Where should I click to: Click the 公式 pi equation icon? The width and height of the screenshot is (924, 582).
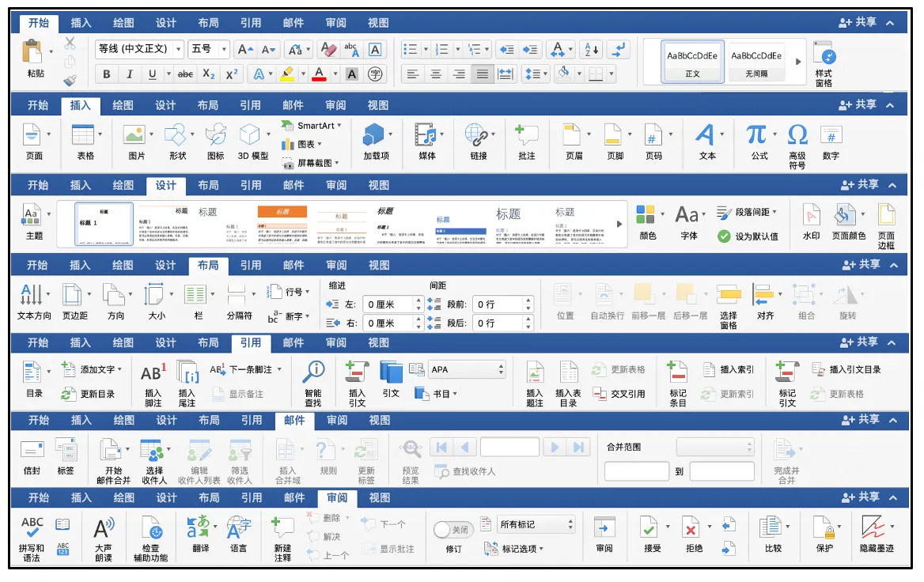[x=756, y=135]
